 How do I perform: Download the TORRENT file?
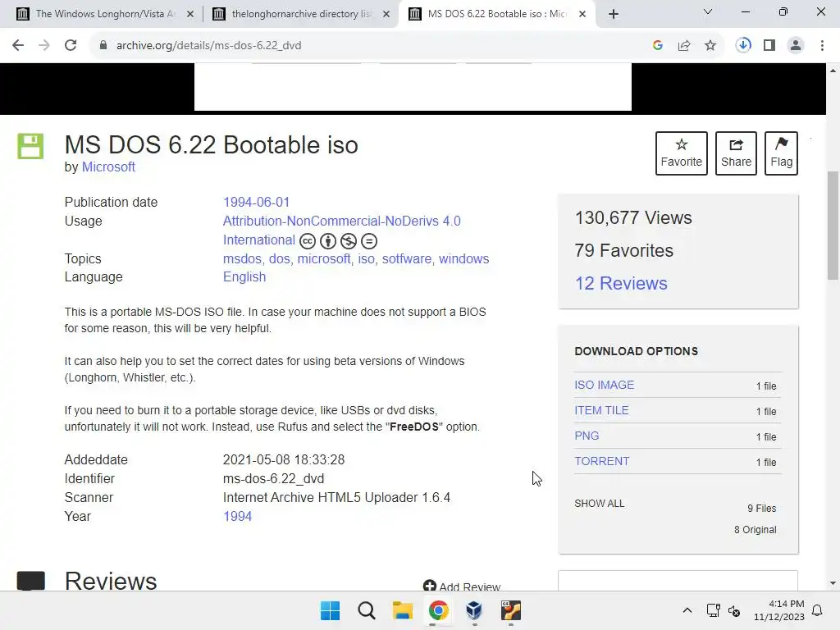click(601, 461)
